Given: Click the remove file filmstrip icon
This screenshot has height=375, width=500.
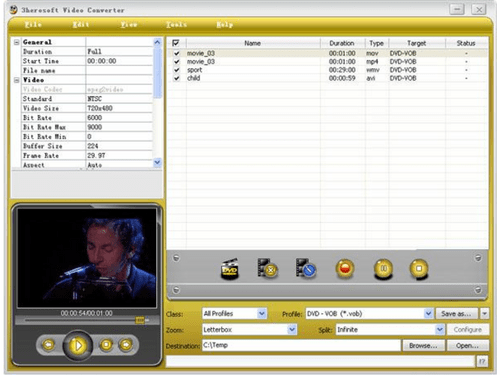Looking at the screenshot, I should tap(267, 268).
